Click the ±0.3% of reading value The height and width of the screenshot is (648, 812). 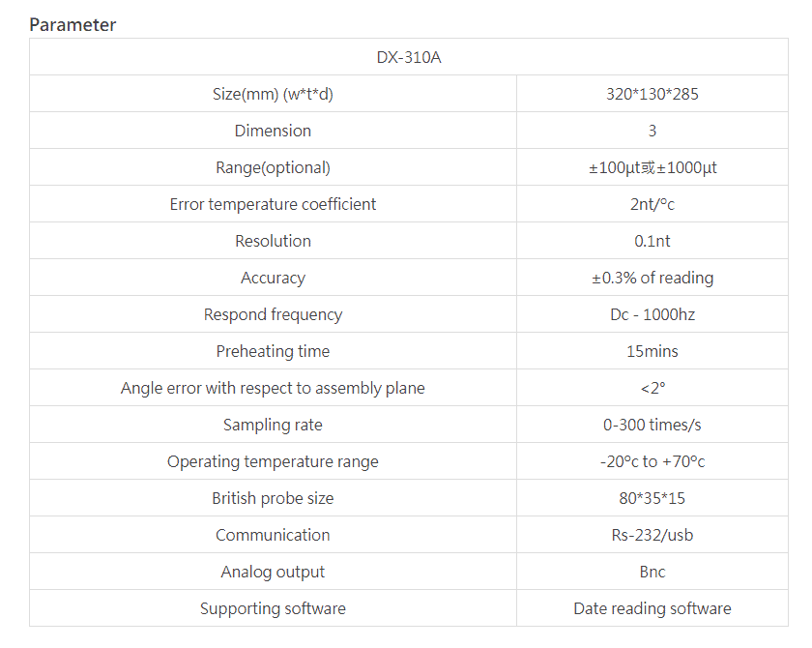tap(652, 278)
